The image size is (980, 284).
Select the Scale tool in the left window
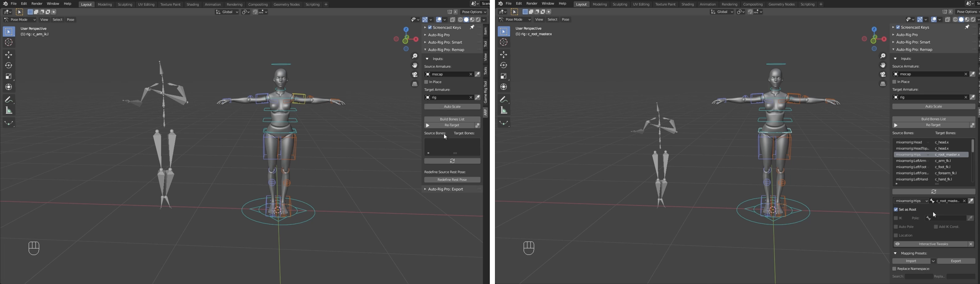pos(9,76)
